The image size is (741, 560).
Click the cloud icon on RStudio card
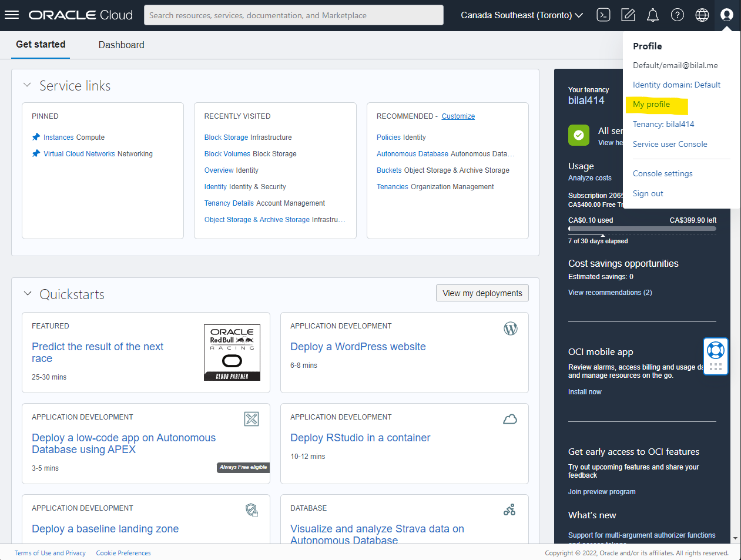click(x=510, y=419)
